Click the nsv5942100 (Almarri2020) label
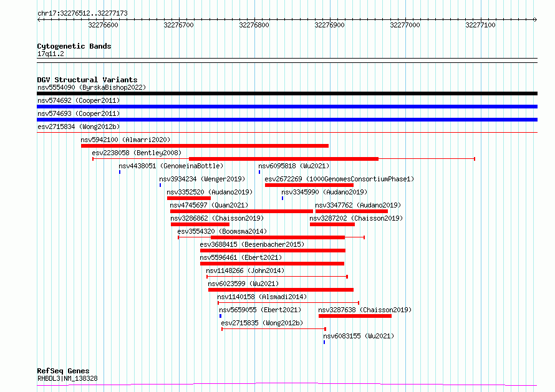 click(x=125, y=140)
